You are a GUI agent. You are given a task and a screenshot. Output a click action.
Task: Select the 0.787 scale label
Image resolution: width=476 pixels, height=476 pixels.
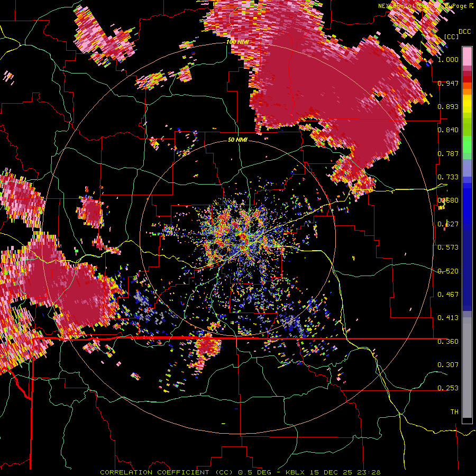448,153
